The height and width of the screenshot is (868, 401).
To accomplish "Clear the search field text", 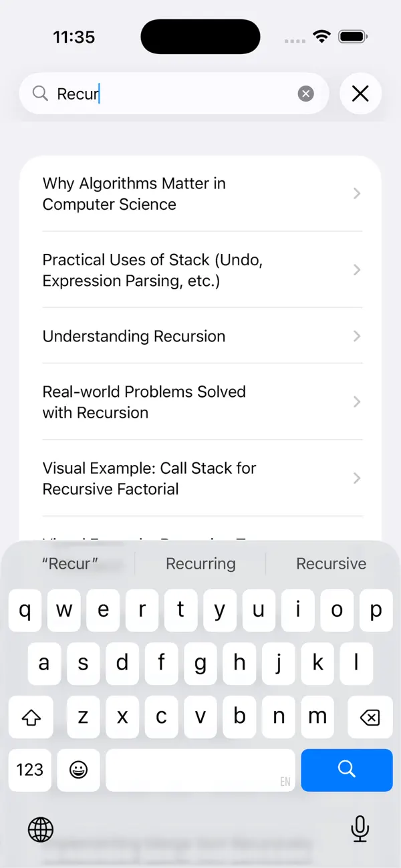I will [305, 94].
